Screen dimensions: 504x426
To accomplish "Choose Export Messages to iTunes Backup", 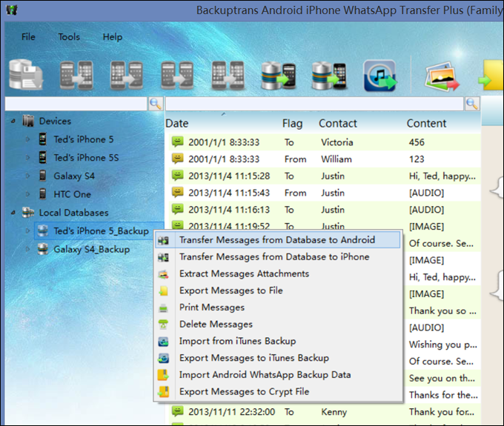I will (278, 359).
